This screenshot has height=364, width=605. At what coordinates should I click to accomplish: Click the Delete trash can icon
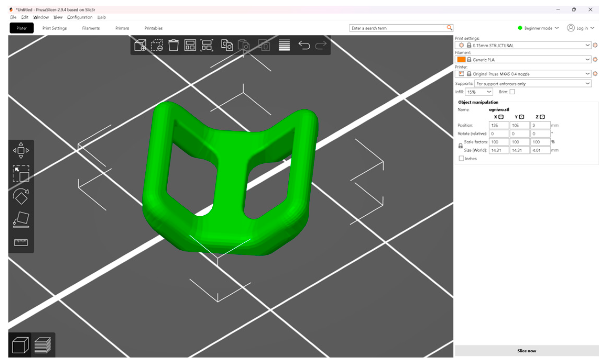point(173,45)
